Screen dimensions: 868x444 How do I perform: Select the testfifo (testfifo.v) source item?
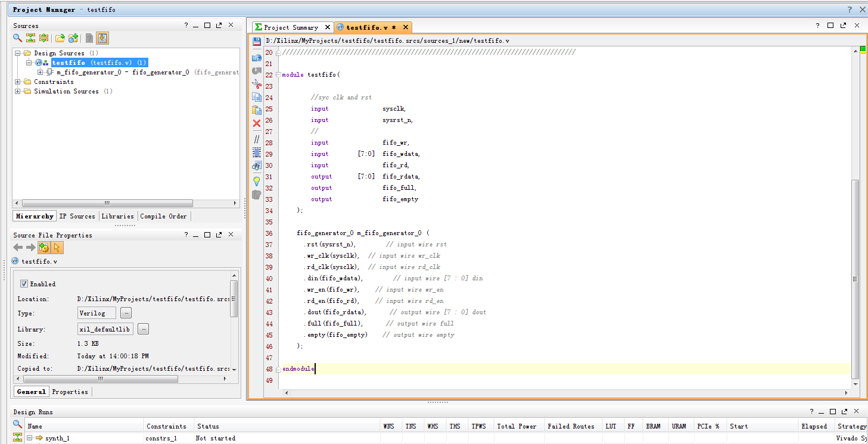(99, 62)
